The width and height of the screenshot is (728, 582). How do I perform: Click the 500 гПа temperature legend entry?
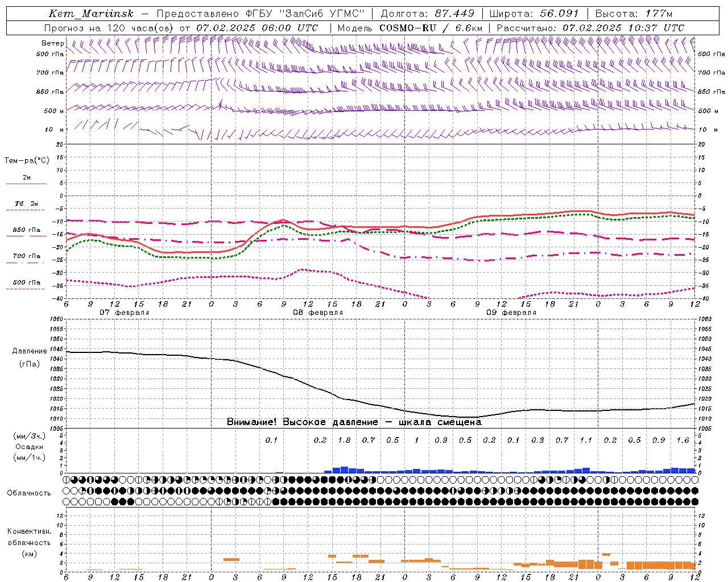click(x=27, y=282)
